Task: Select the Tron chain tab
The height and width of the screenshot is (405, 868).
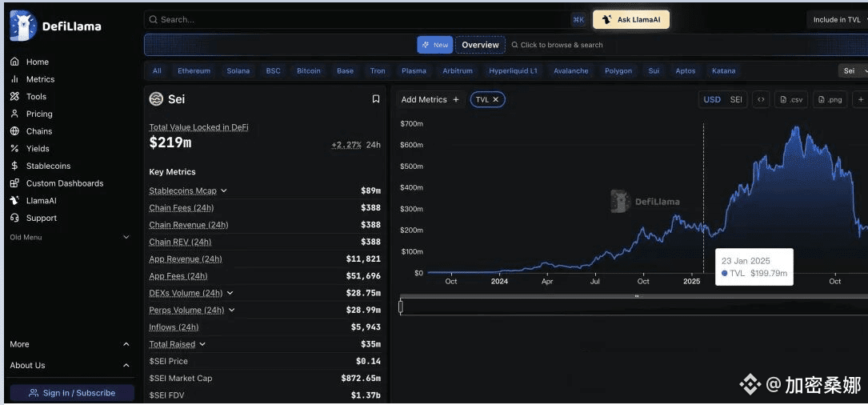Action: (x=378, y=71)
